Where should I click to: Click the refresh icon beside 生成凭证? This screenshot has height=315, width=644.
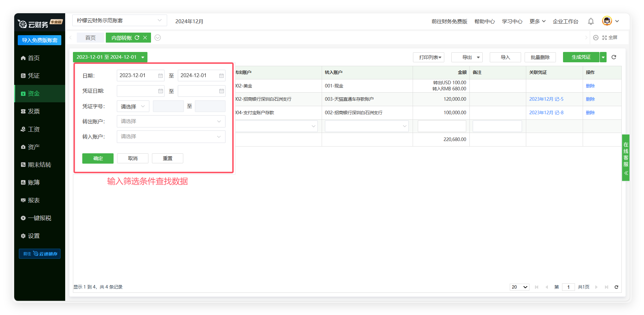(614, 57)
